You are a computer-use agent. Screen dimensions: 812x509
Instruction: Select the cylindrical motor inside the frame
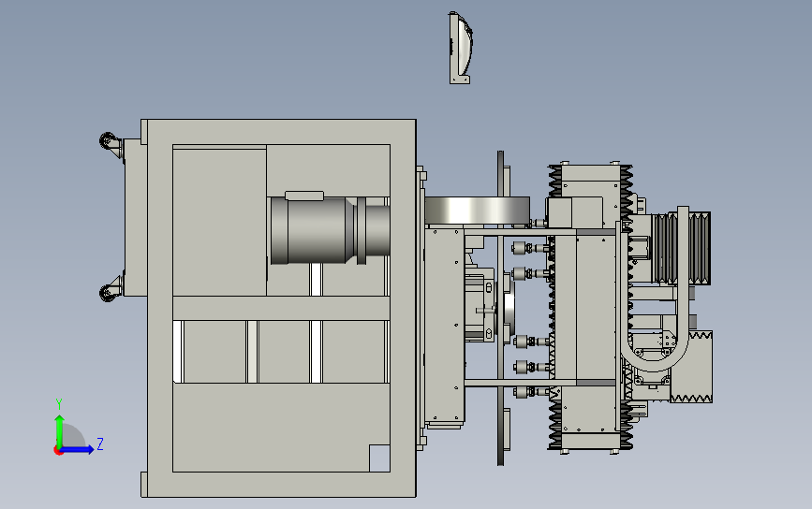[330, 229]
